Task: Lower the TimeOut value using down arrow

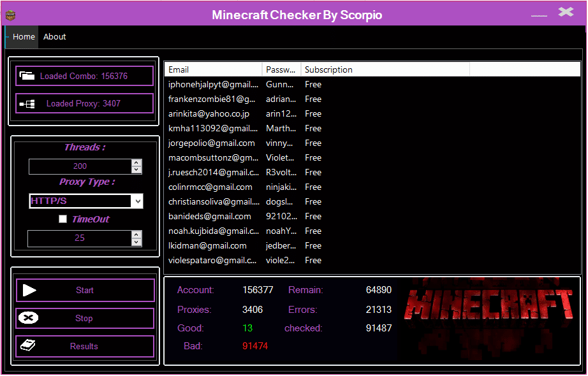Action: (x=136, y=242)
